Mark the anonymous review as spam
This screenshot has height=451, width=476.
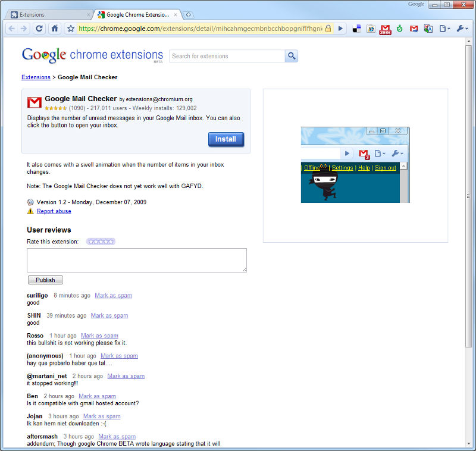pyautogui.click(x=119, y=356)
